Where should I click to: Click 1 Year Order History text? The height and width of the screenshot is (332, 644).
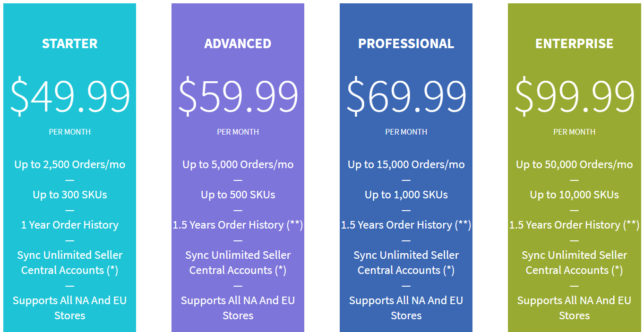pyautogui.click(x=69, y=225)
